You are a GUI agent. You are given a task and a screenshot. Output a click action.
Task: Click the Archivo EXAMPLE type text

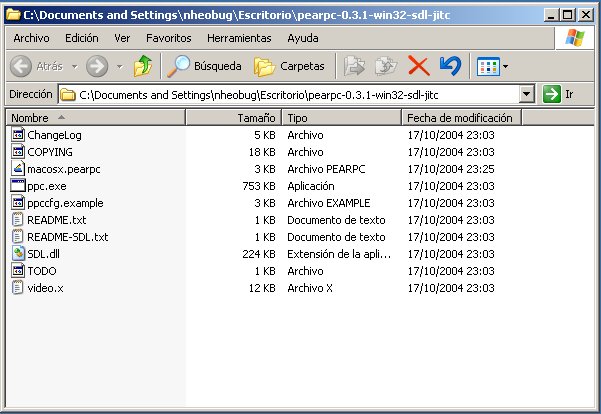coord(329,203)
